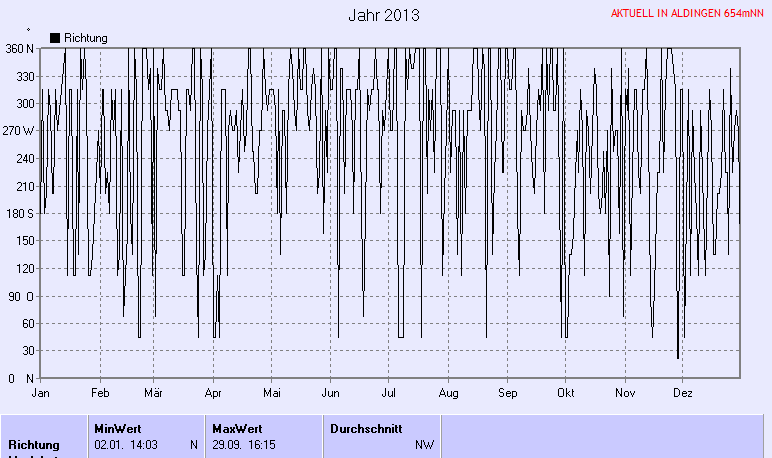Image resolution: width=772 pixels, height=458 pixels.
Task: Click the 90 O y-axis label
Action: (x=21, y=296)
